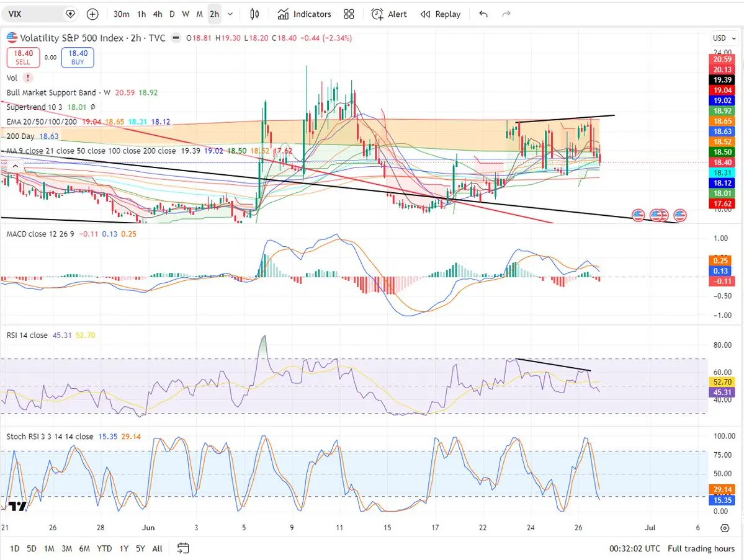The width and height of the screenshot is (744, 560).
Task: Set date range to 1D
Action: [15, 549]
